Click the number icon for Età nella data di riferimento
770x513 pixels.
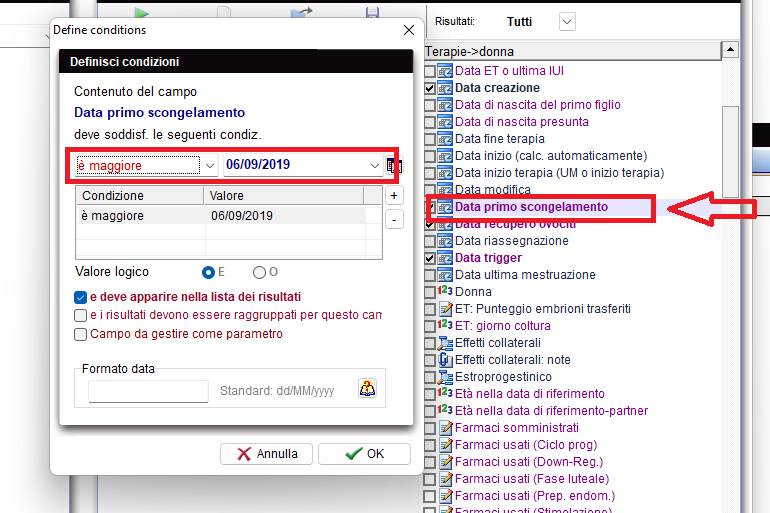pos(445,393)
